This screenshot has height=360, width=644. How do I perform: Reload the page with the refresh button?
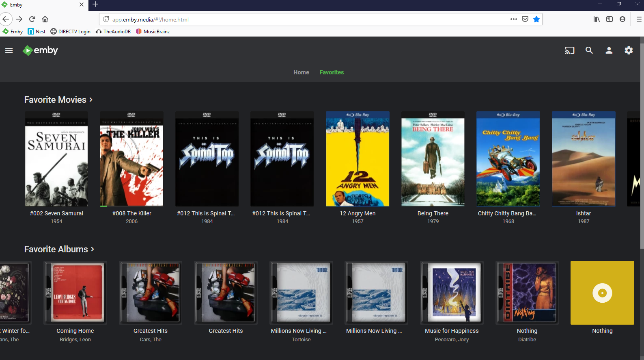click(x=32, y=19)
